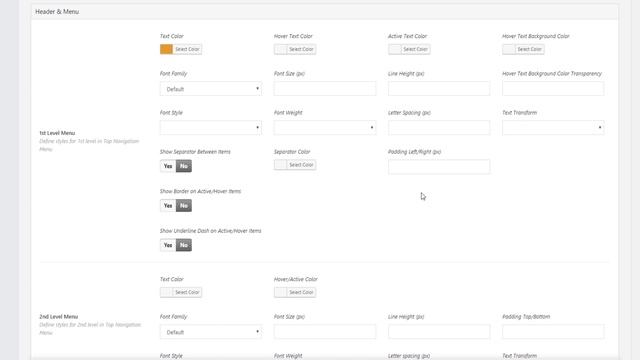This screenshot has height=360, width=640.
Task: Click the Hover/Active Color swatch
Action: point(280,292)
